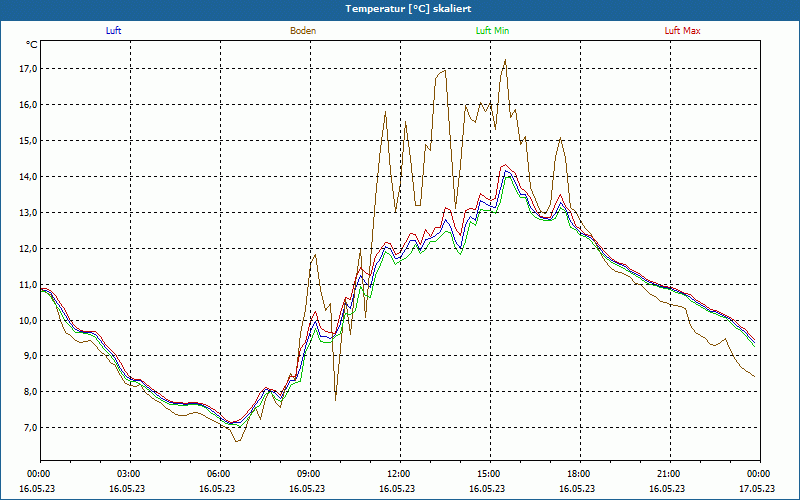Click the Boden curve's sharp dip before 10:00
800x500 pixels.
(335, 400)
